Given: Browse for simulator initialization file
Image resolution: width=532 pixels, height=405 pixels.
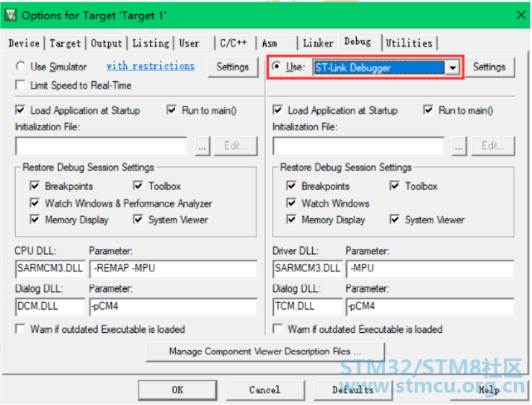Looking at the screenshot, I should 203,147.
